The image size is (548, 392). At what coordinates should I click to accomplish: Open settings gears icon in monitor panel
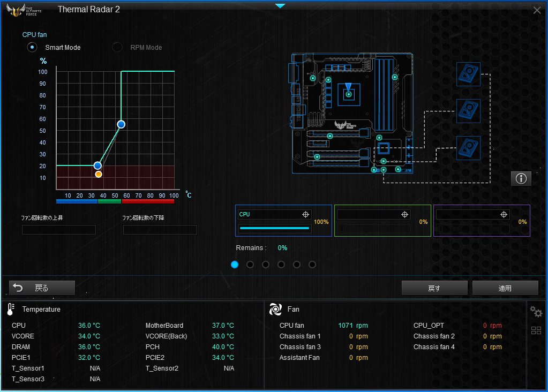click(x=536, y=311)
